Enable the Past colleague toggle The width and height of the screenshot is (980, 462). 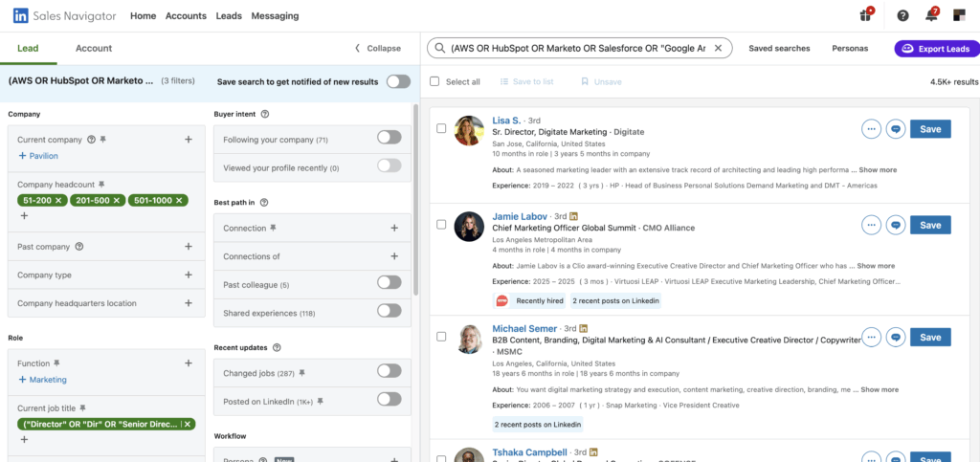(390, 282)
